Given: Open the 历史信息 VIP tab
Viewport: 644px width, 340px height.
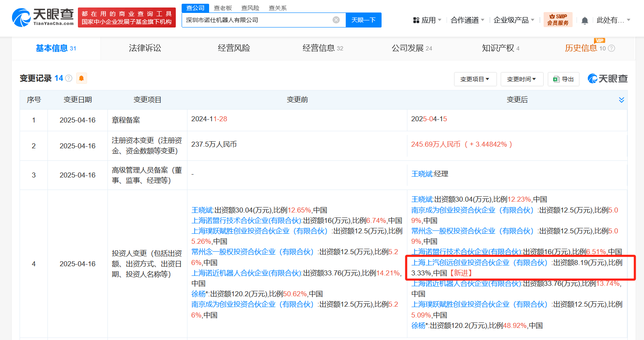Looking at the screenshot, I should coord(585,48).
